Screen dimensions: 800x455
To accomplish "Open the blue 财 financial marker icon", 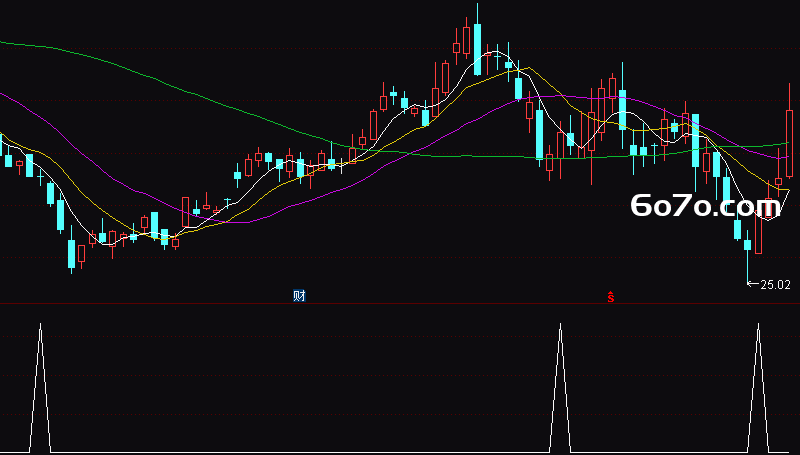I will (x=299, y=295).
